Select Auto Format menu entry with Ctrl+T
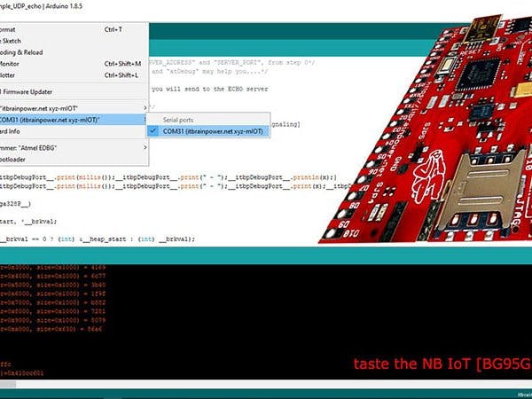 74,29
